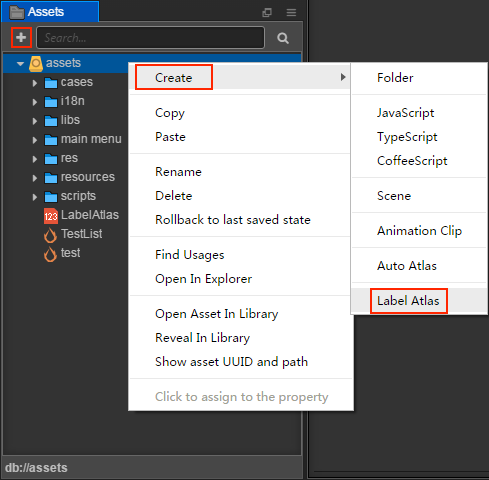The height and width of the screenshot is (480, 489).
Task: Click the Create submenu arrow
Action: click(x=343, y=77)
